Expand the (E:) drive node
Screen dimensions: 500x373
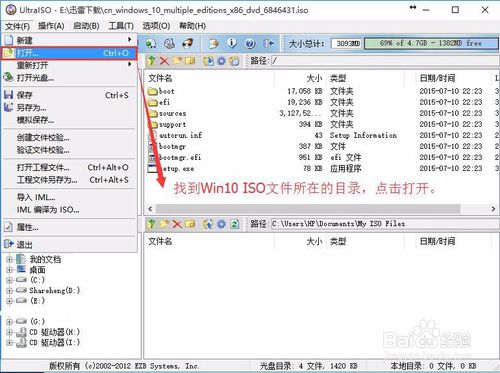(x=9, y=301)
